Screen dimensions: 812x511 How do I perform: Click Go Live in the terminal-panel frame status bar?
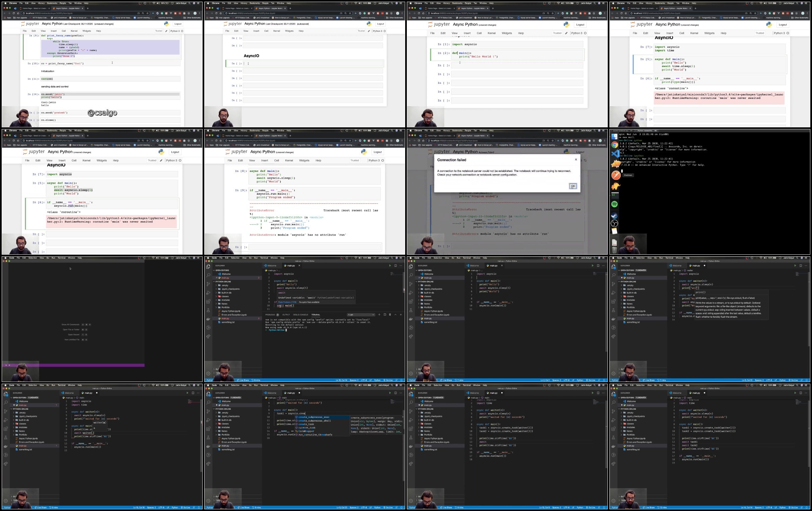388,380
